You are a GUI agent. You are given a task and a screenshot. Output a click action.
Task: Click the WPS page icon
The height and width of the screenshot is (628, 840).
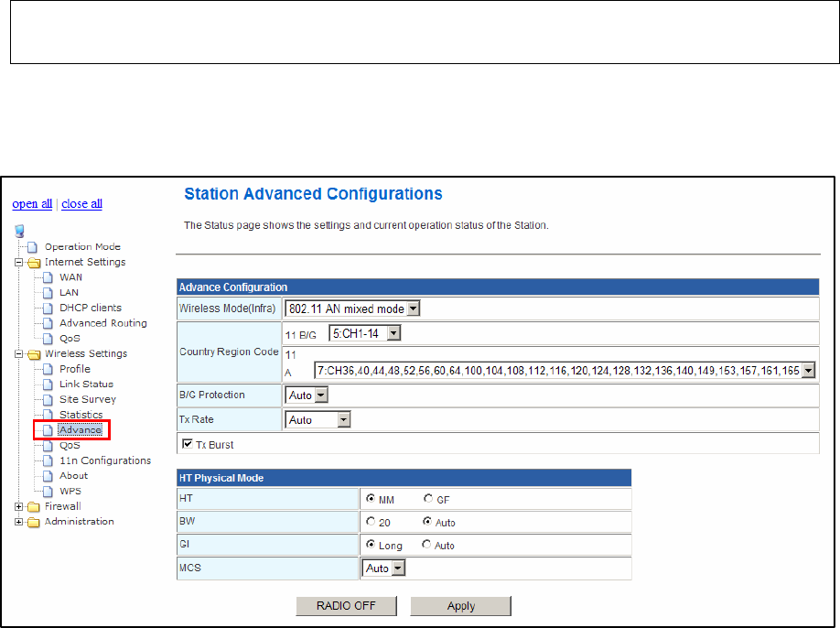(x=48, y=492)
